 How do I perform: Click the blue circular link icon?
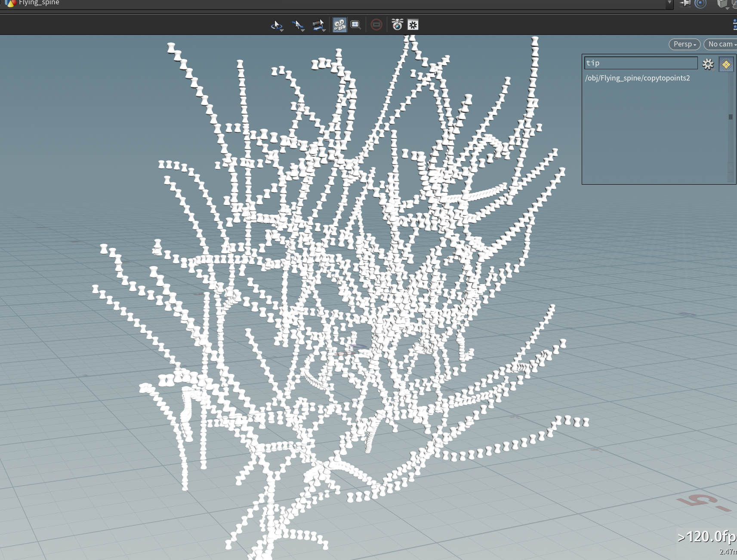[x=700, y=3]
